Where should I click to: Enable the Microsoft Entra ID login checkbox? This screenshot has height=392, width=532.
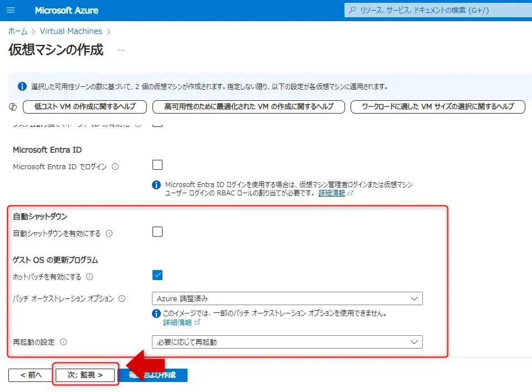pos(157,165)
